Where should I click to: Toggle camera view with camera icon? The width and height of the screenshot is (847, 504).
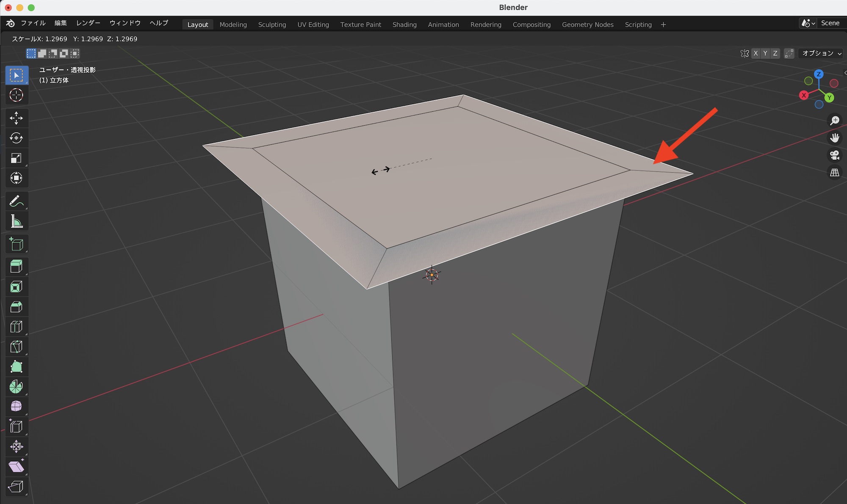pos(834,155)
